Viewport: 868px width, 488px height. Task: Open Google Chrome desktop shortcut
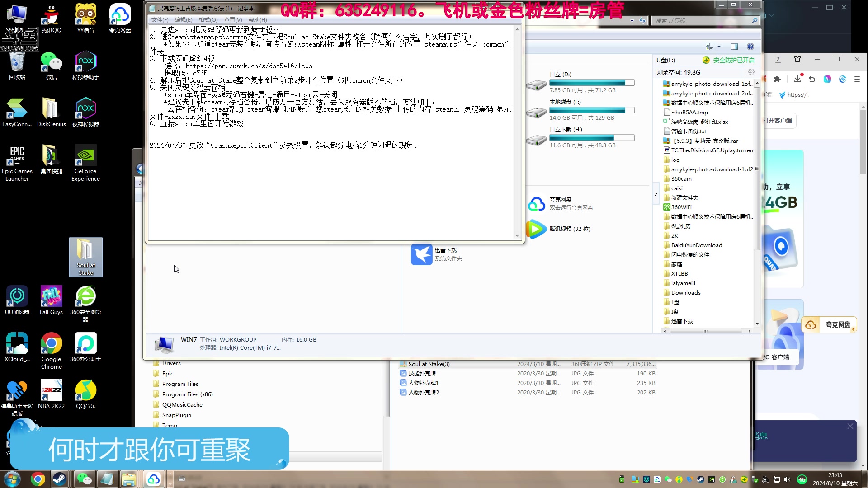click(x=51, y=351)
